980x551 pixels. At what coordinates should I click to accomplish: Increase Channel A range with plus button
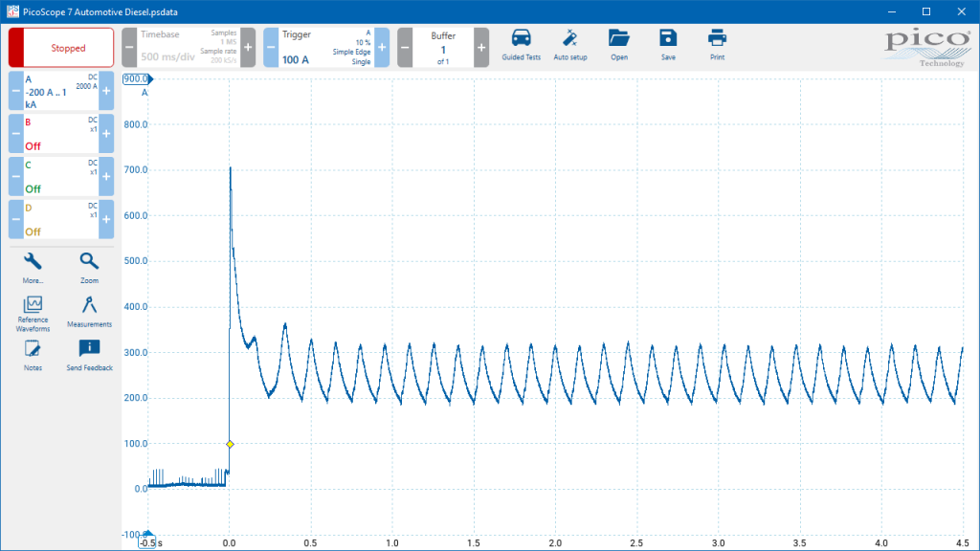[106, 91]
